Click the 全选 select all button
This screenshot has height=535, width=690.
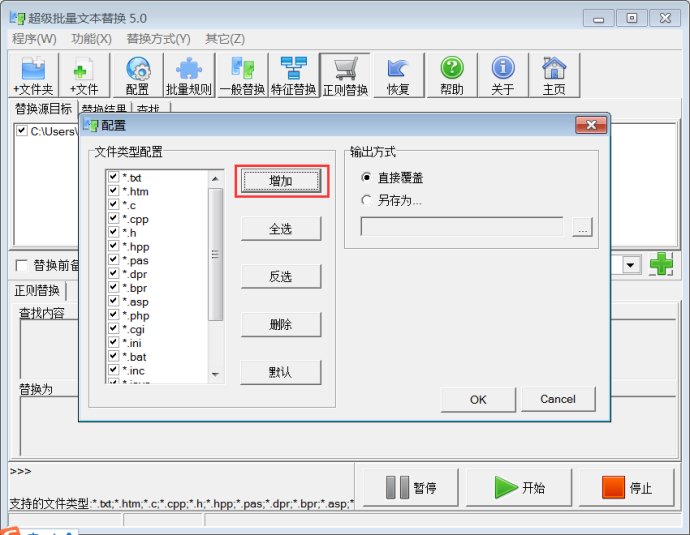point(281,229)
